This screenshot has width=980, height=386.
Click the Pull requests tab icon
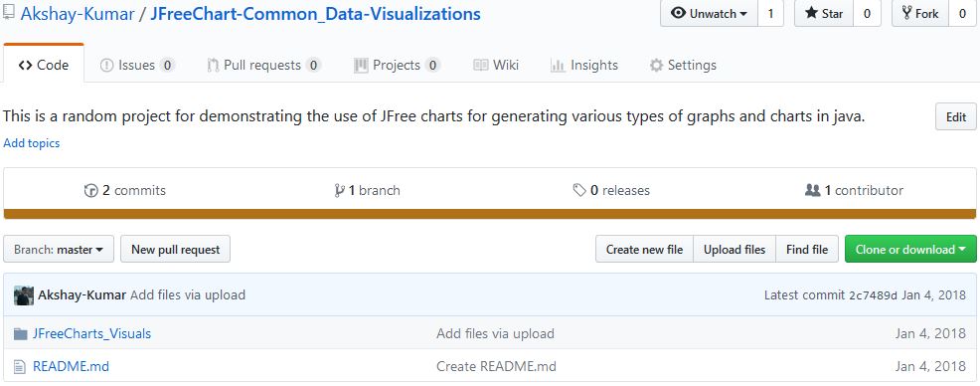pos(213,65)
